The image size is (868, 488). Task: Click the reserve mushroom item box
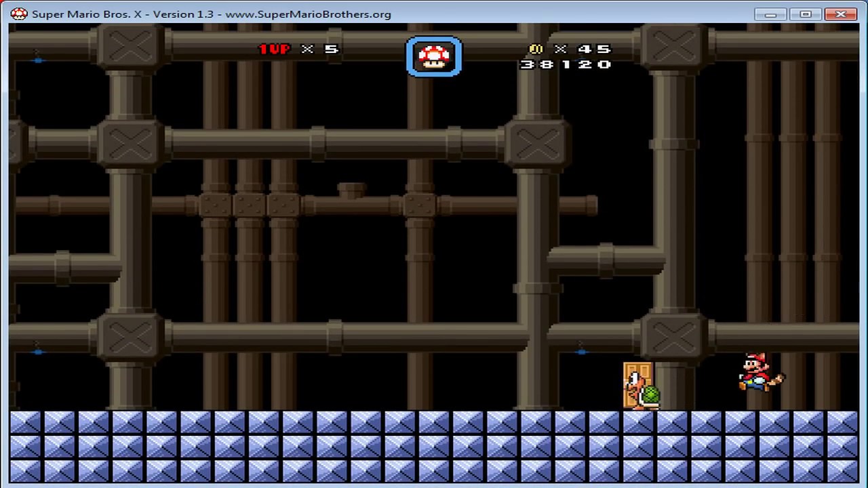click(434, 56)
